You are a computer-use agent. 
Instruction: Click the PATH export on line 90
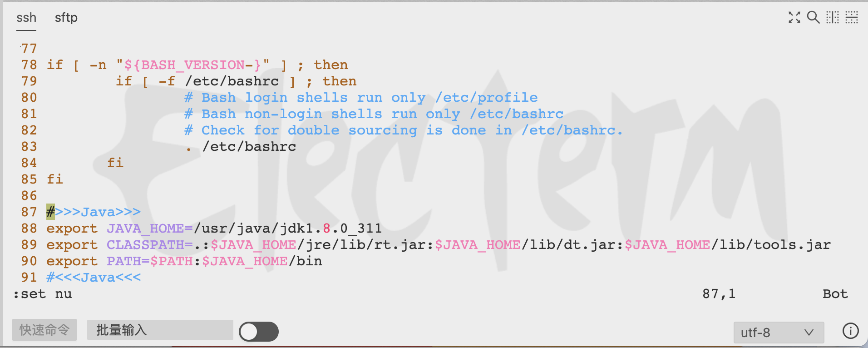[x=184, y=261]
